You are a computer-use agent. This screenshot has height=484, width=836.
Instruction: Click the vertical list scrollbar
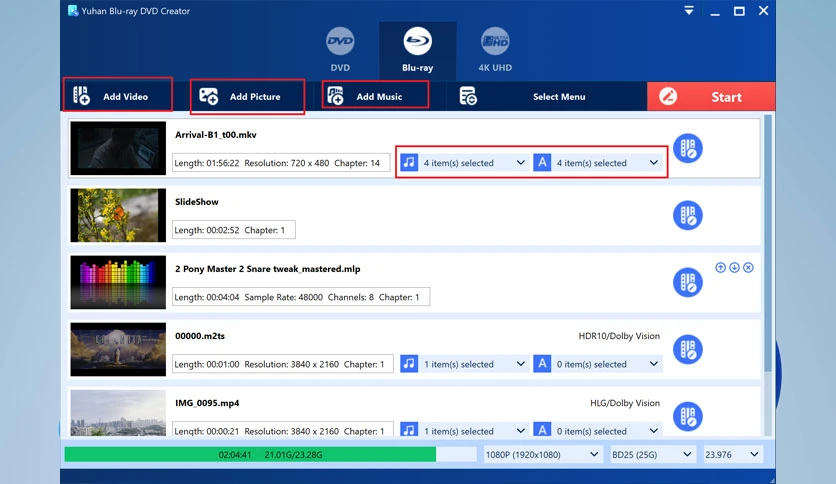[768, 243]
